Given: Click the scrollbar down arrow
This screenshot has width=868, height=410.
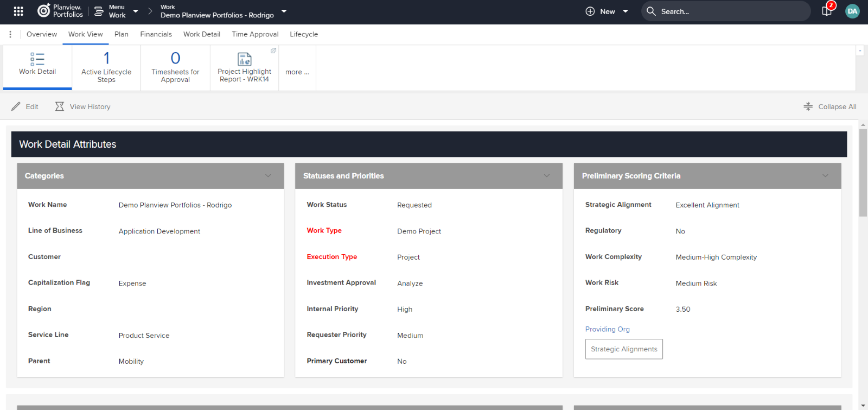Looking at the screenshot, I should (x=863, y=406).
